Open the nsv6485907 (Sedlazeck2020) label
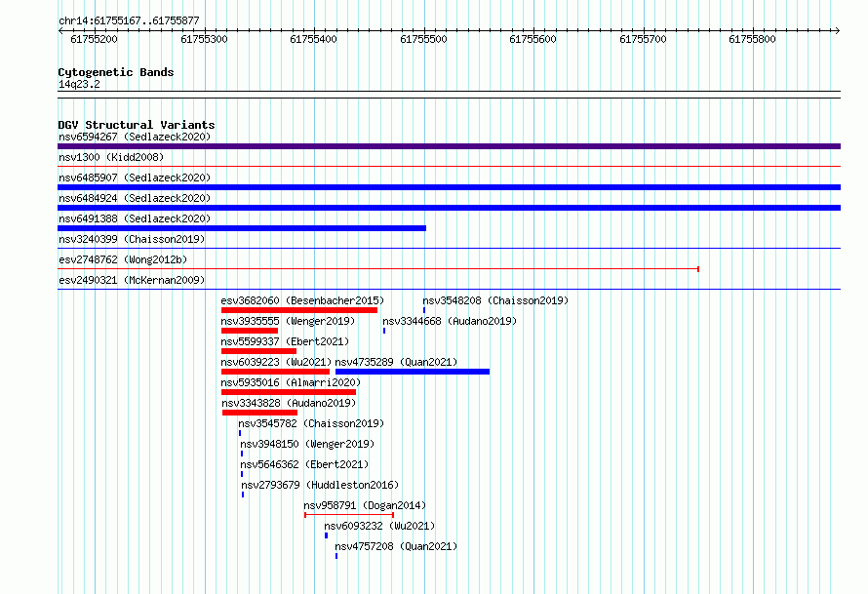 [x=135, y=178]
